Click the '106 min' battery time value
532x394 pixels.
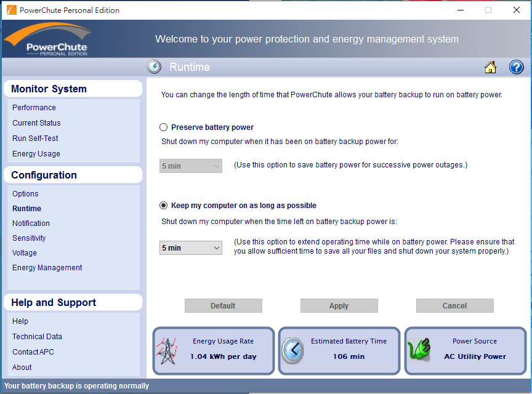pyautogui.click(x=349, y=356)
